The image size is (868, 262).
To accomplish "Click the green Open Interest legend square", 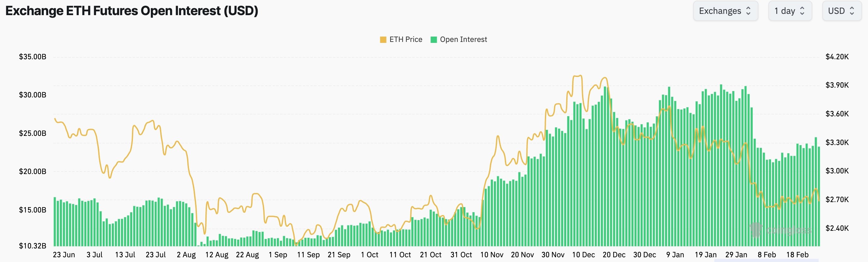I will pos(434,39).
